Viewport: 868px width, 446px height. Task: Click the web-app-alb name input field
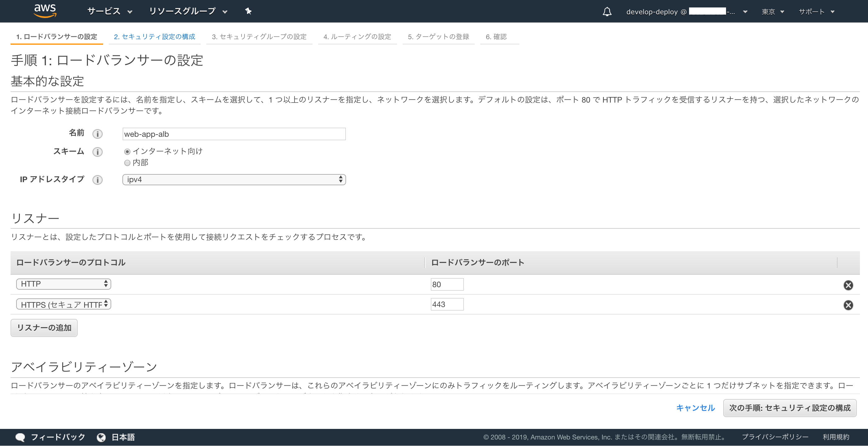[234, 134]
